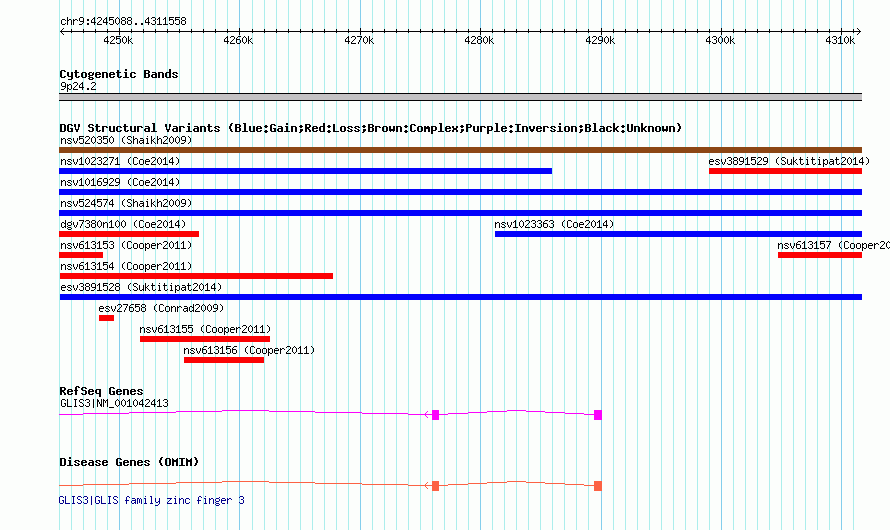Select the nsv613154 red loss bar

tap(196, 276)
